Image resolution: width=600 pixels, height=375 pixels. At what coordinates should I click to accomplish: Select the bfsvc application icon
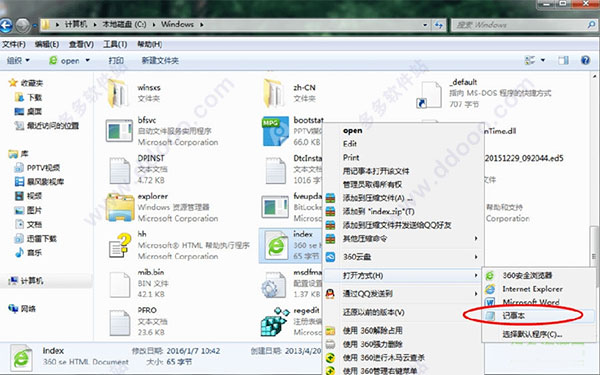tap(119, 131)
